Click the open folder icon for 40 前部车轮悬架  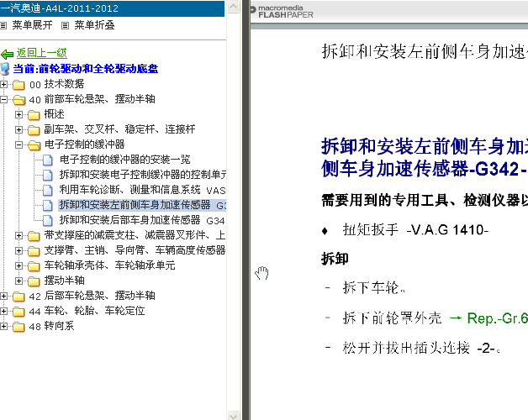tap(18, 100)
